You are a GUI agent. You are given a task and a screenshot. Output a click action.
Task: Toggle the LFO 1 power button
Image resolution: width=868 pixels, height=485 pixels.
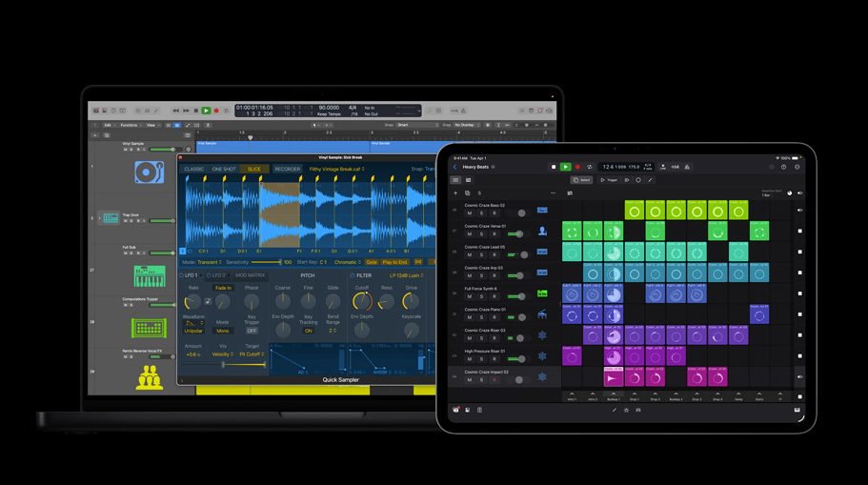pos(182,275)
